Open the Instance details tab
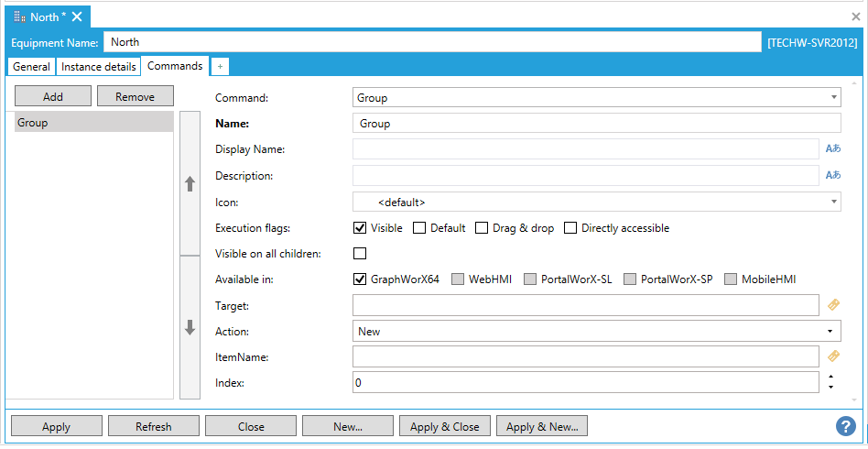This screenshot has height=449, width=868. [x=99, y=67]
